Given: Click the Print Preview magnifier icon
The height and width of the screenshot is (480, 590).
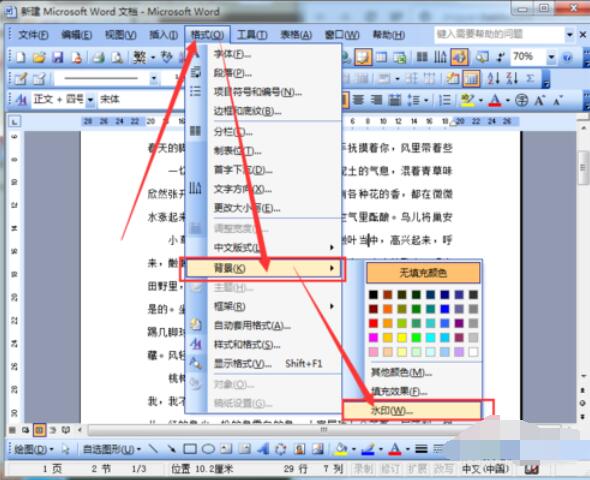Looking at the screenshot, I should 117,57.
